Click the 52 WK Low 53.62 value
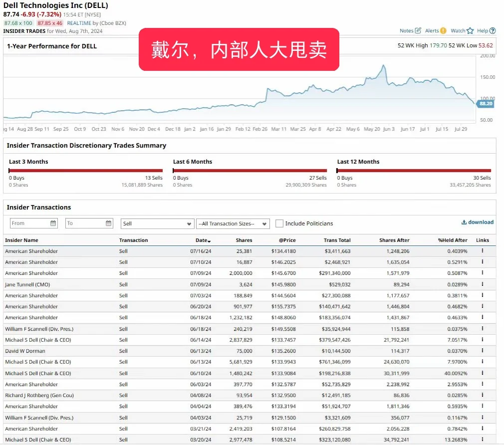The height and width of the screenshot is (445, 504). tap(486, 45)
